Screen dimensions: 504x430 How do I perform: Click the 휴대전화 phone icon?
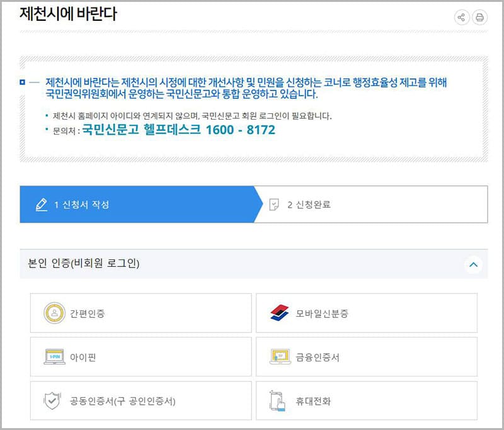(x=278, y=401)
